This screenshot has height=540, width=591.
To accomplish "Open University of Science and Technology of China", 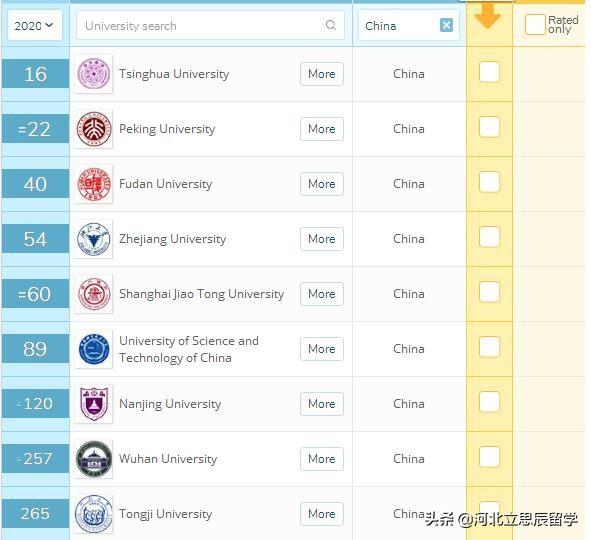I will tap(189, 349).
